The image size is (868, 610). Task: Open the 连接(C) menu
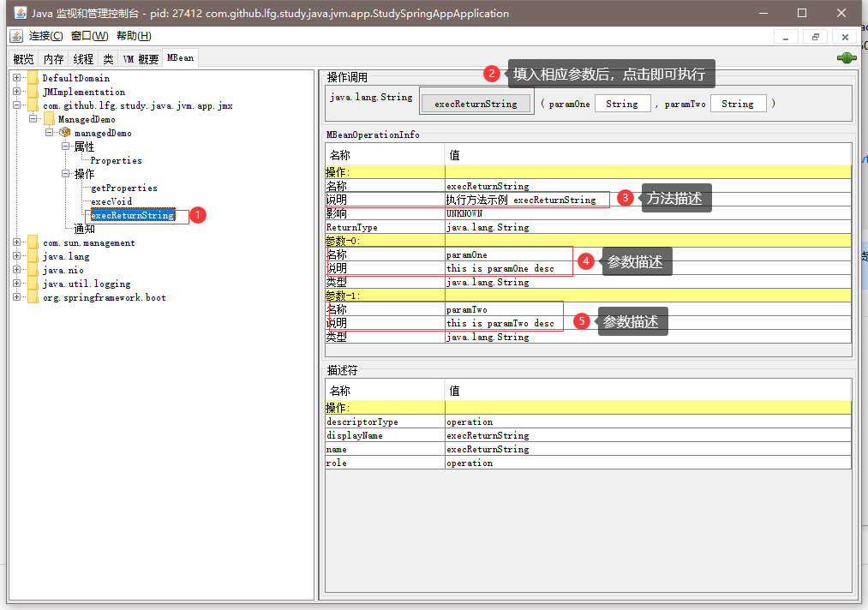point(46,36)
